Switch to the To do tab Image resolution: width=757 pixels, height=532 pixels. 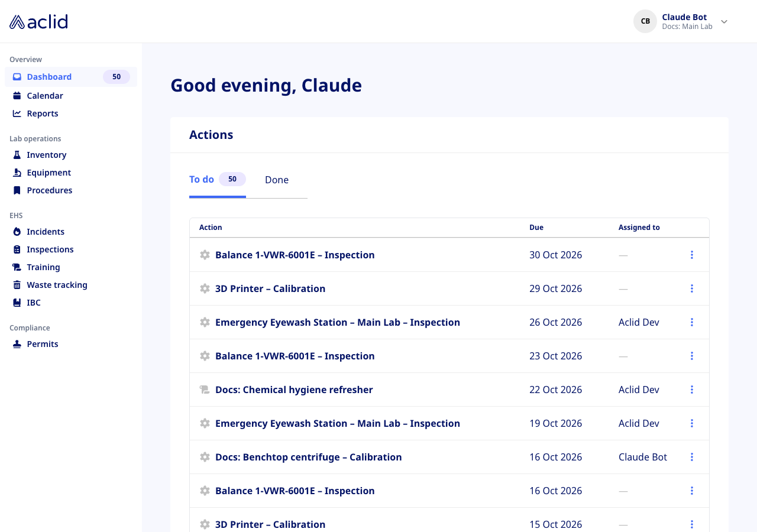218,179
